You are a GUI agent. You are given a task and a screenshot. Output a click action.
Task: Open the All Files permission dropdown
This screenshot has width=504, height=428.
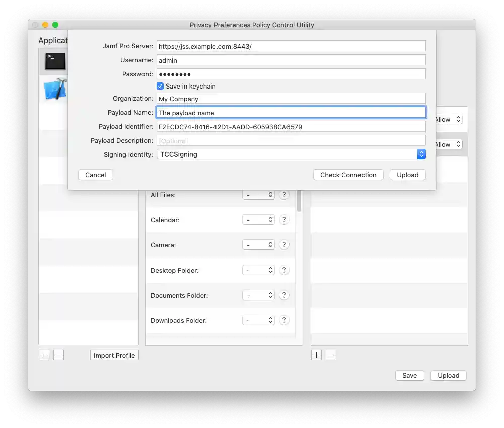tap(258, 195)
